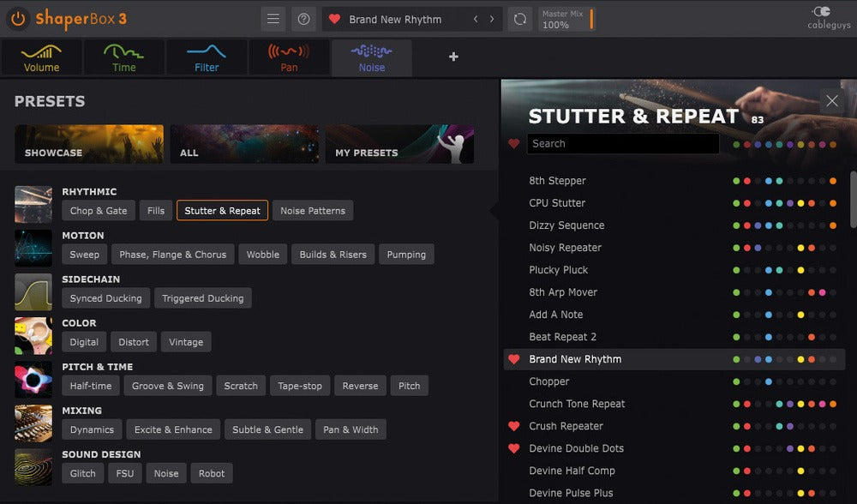Image resolution: width=857 pixels, height=504 pixels.
Task: Choose the Tape-stop preset category
Action: click(x=300, y=386)
